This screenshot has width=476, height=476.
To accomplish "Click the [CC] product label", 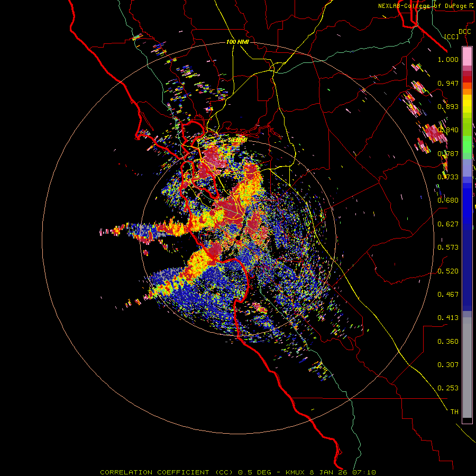I will click(452, 36).
